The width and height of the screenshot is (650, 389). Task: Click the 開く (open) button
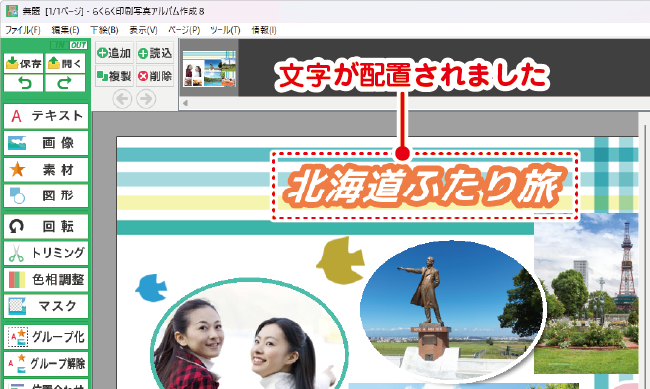[x=65, y=63]
